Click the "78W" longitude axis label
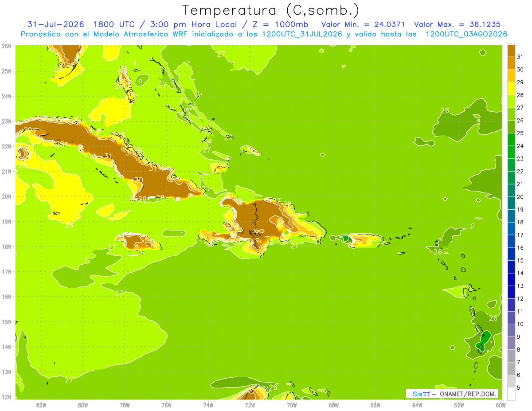Viewport: 532px width, 411px height. click(125, 405)
